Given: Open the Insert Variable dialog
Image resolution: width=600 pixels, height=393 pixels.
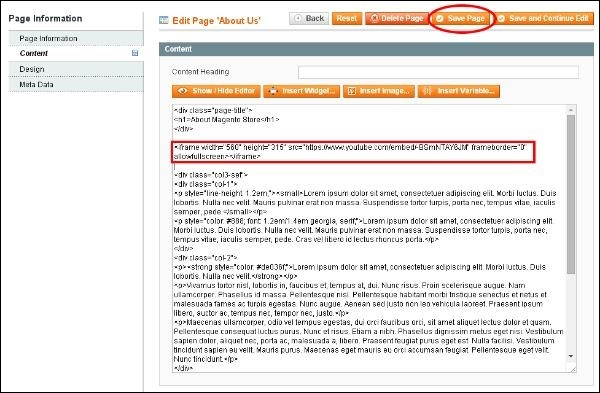Looking at the screenshot, I should tap(459, 91).
